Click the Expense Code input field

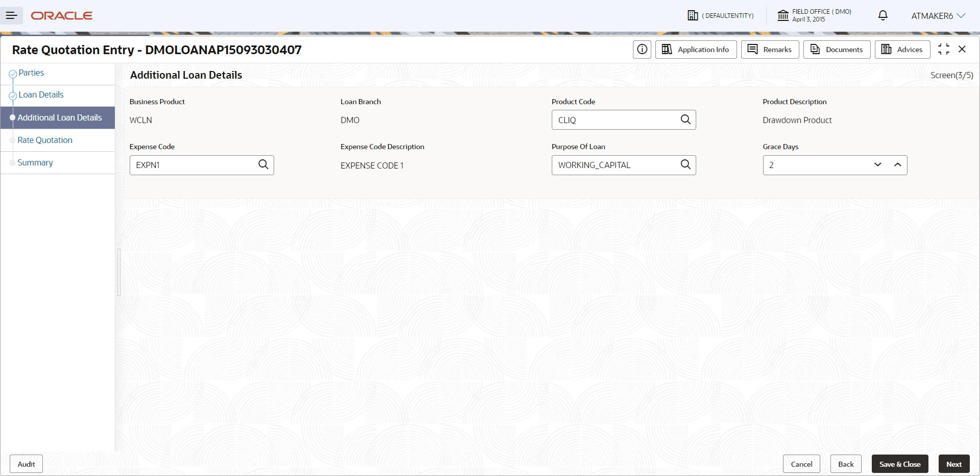point(202,165)
